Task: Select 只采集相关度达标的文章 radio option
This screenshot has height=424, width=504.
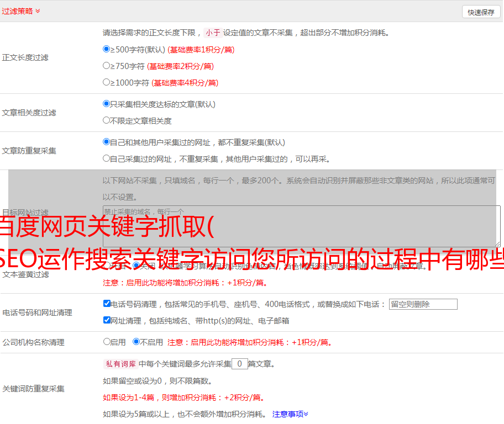Action: (107, 104)
